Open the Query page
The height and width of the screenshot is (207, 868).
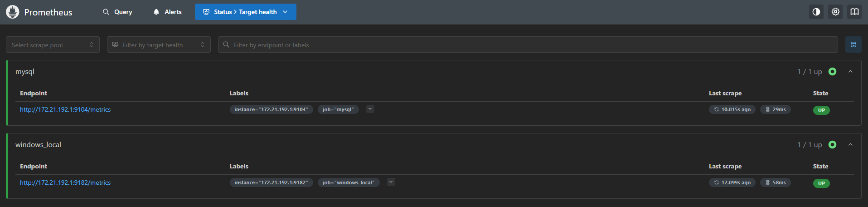[117, 12]
